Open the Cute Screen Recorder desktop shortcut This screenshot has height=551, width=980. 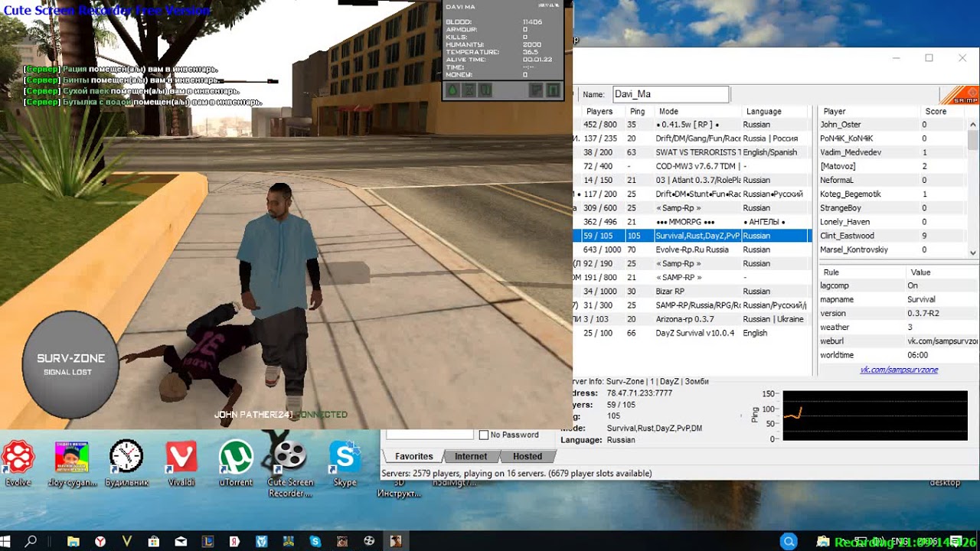pos(290,468)
